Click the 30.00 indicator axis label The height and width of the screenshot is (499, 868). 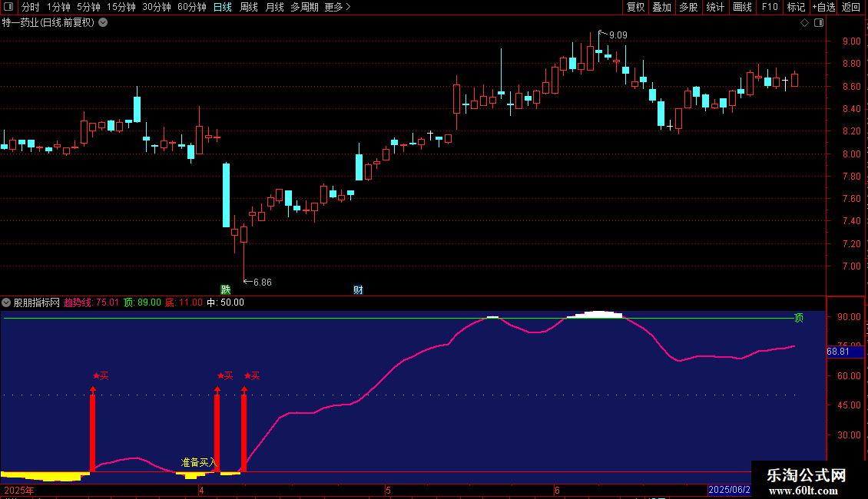(x=849, y=435)
